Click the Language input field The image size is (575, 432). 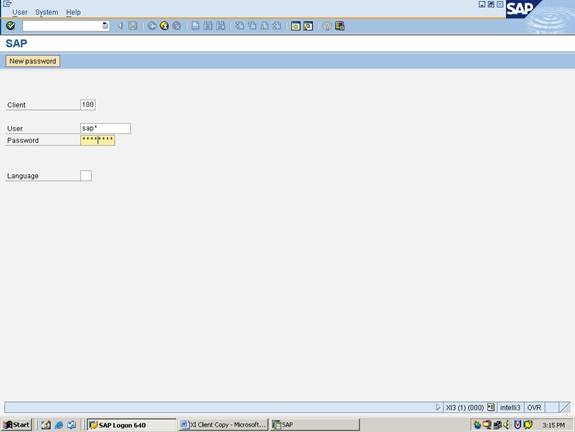[86, 176]
